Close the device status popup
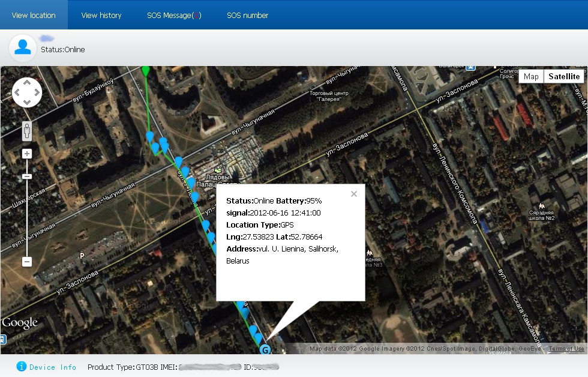This screenshot has width=588, height=377. [353, 193]
